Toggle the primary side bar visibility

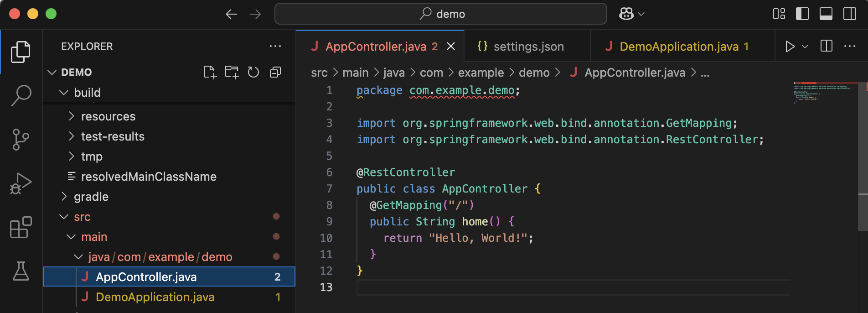click(802, 14)
